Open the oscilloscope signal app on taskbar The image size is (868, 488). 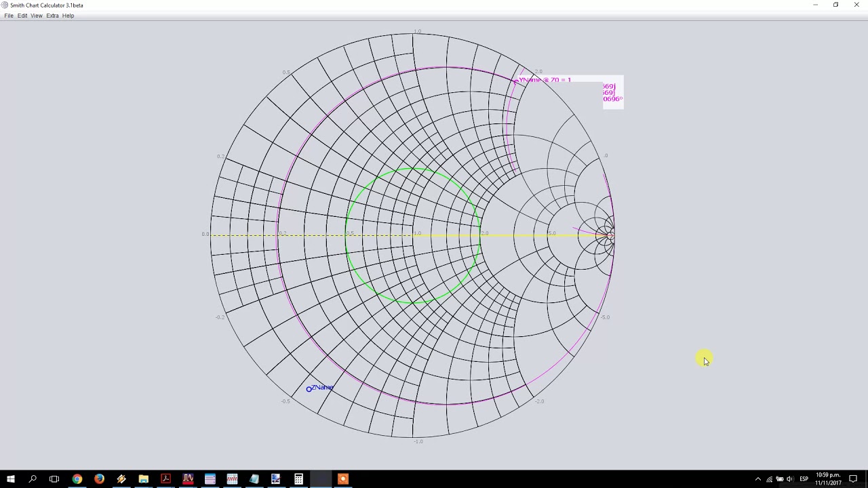pyautogui.click(x=232, y=479)
